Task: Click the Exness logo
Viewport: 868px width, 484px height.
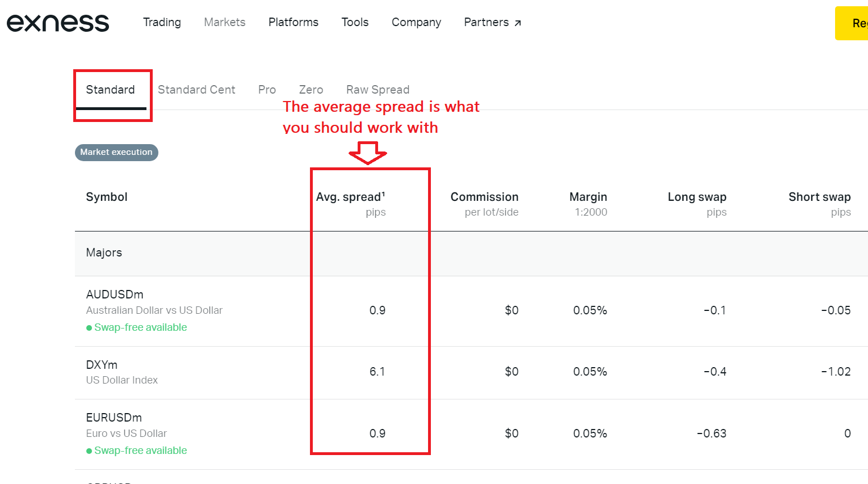Action: point(57,23)
